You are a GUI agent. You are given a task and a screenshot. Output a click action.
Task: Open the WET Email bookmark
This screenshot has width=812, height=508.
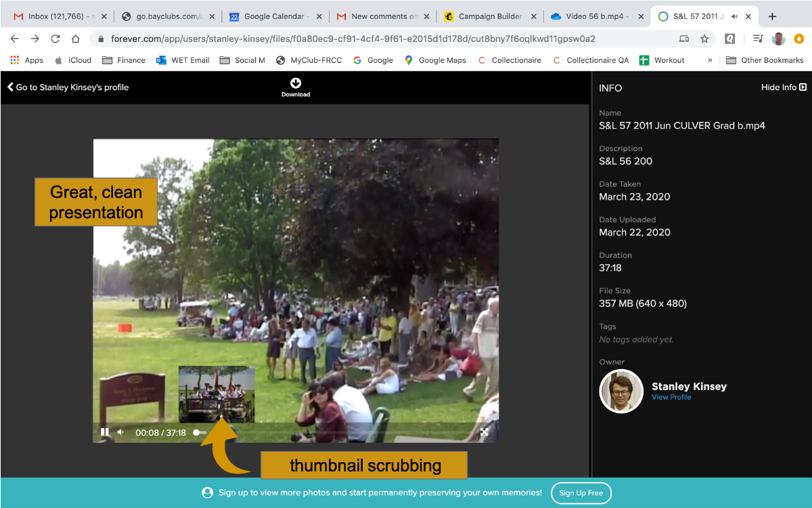183,60
